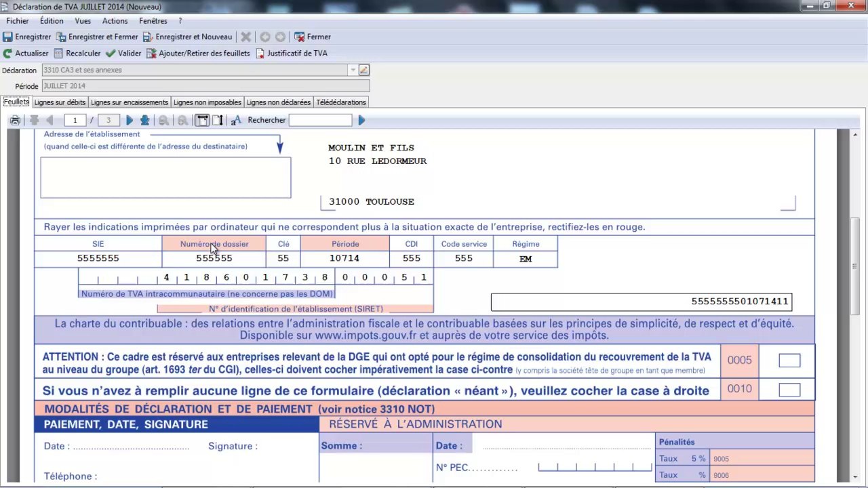This screenshot has height=488, width=868.
Task: Open the Vues menu
Action: coord(83,21)
